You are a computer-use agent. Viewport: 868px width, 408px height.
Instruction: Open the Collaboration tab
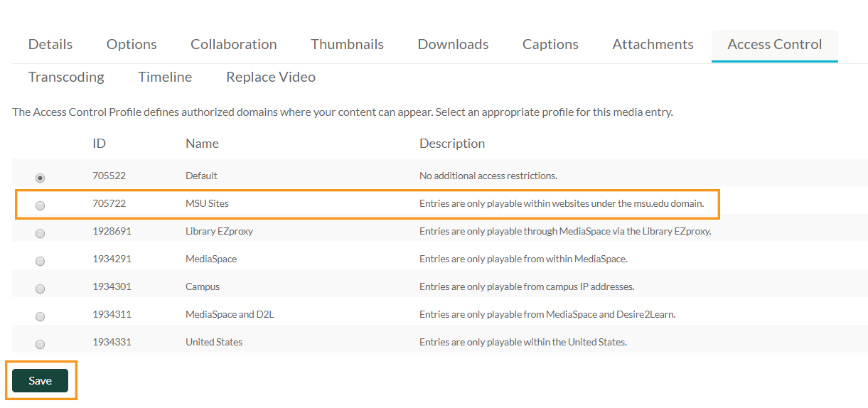[234, 44]
